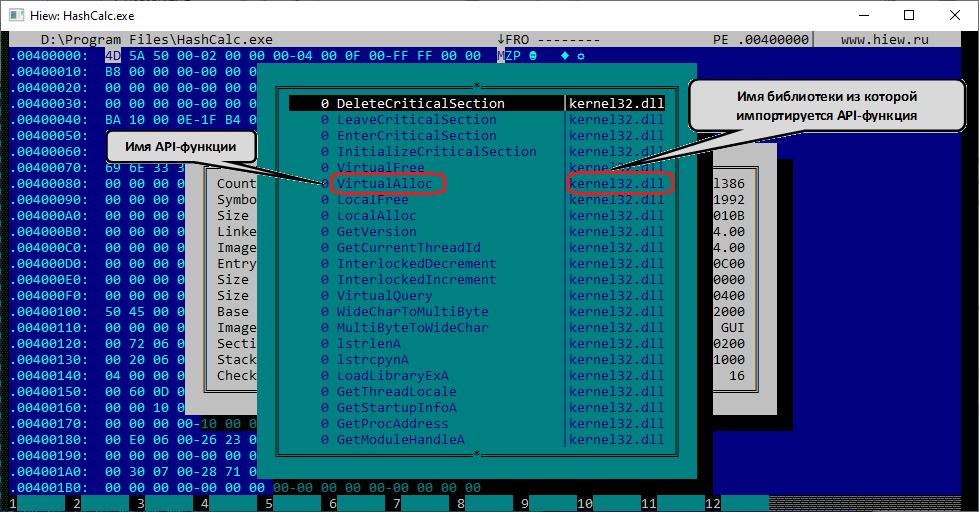Screen dimensions: 979x512
Task: Click address .00400010 in hex view
Action: 48,72
